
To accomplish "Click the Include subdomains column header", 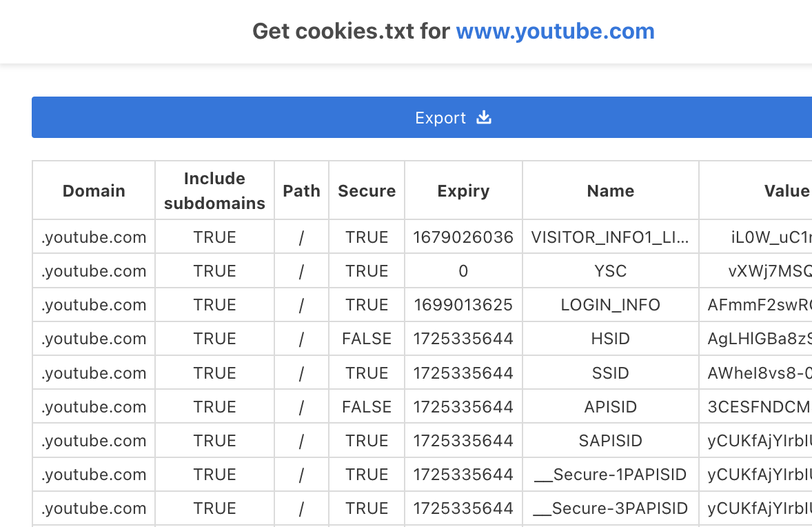I will click(x=214, y=190).
